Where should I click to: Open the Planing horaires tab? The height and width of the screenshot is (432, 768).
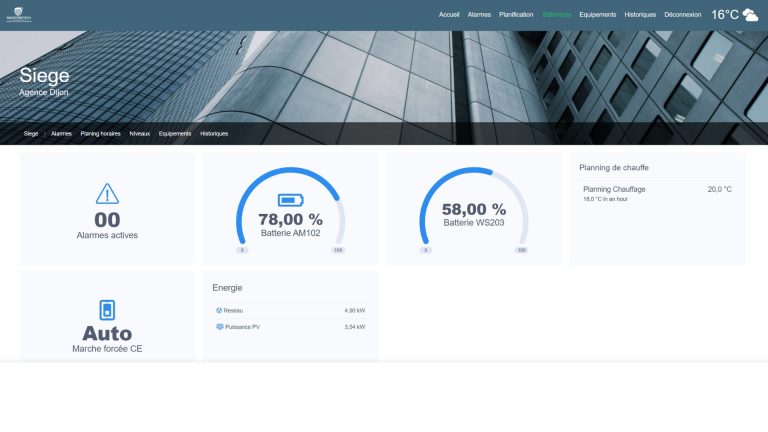(100, 133)
